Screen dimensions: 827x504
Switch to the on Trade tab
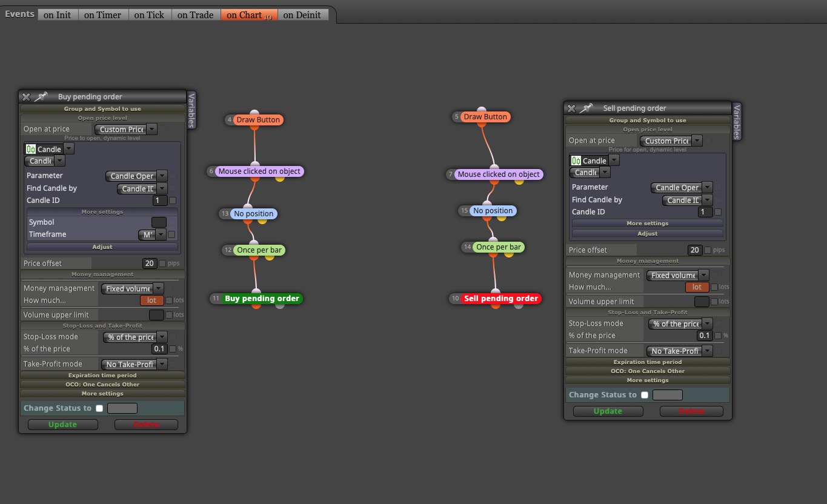tap(196, 15)
